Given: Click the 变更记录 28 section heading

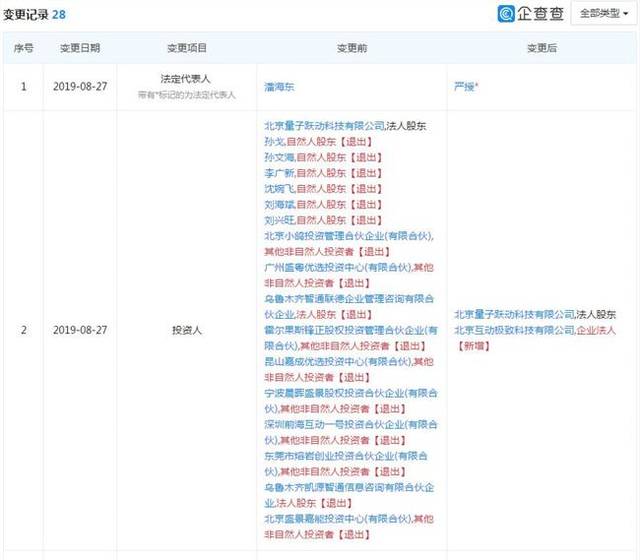Looking at the screenshot, I should pos(34,15).
